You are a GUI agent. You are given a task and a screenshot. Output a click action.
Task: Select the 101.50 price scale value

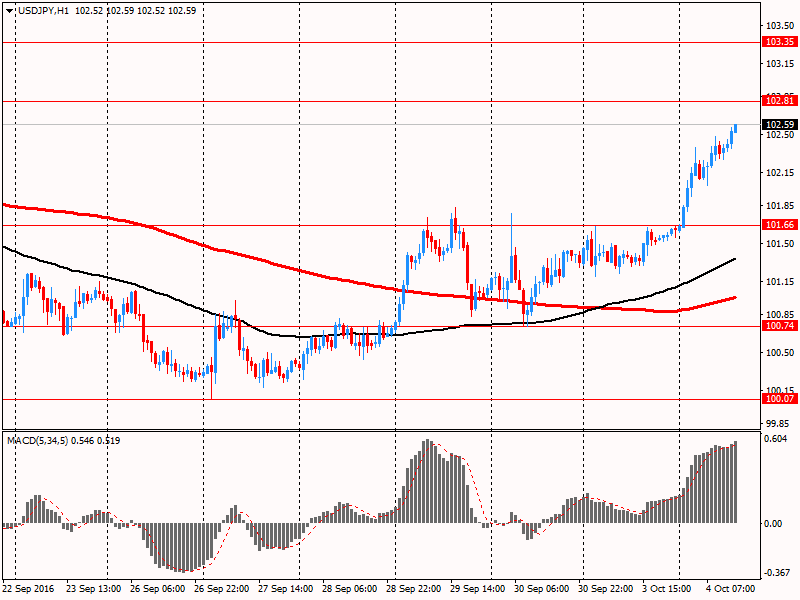(780, 244)
